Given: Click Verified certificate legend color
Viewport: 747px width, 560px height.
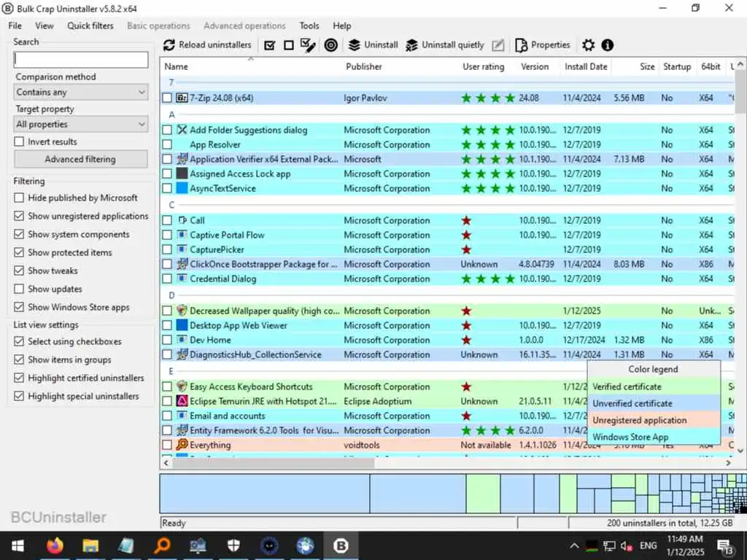Looking at the screenshot, I should (654, 386).
